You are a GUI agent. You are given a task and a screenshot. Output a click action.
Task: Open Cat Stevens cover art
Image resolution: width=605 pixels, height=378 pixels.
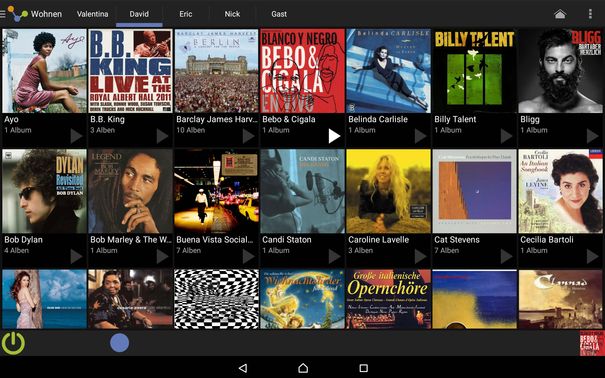point(475,191)
